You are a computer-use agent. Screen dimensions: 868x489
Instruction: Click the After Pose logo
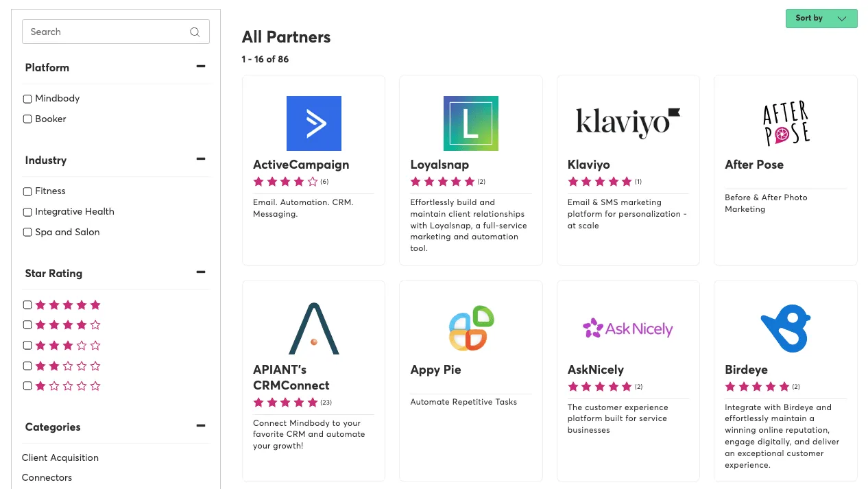[786, 123]
